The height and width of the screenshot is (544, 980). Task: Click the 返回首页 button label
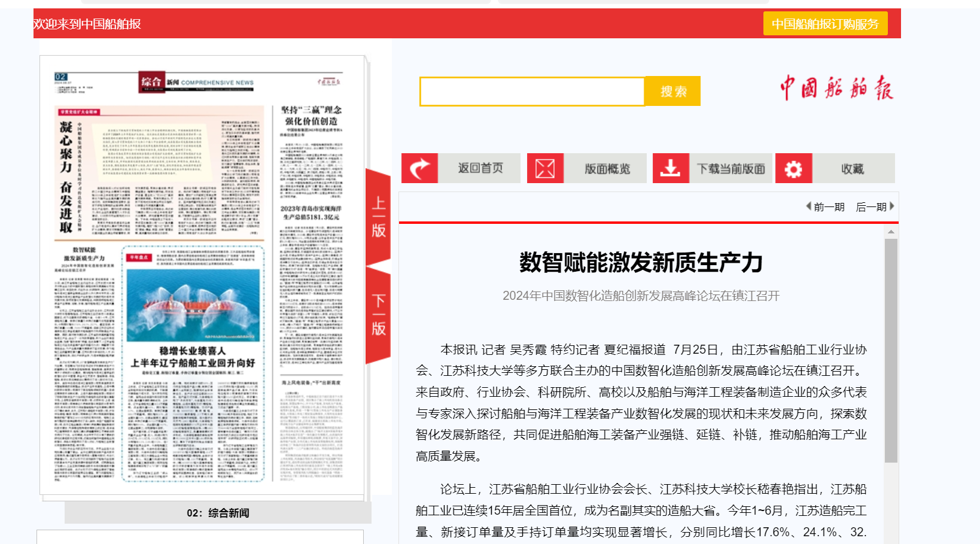coord(480,169)
